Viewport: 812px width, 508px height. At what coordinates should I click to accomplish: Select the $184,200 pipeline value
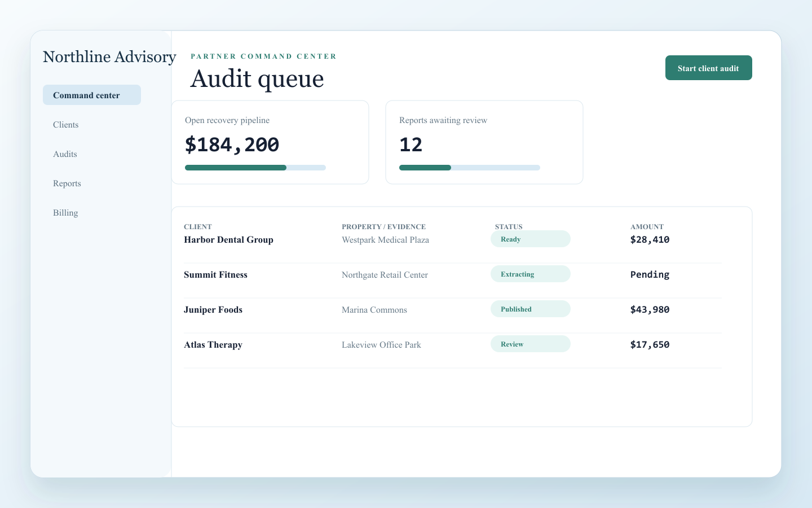(x=232, y=144)
